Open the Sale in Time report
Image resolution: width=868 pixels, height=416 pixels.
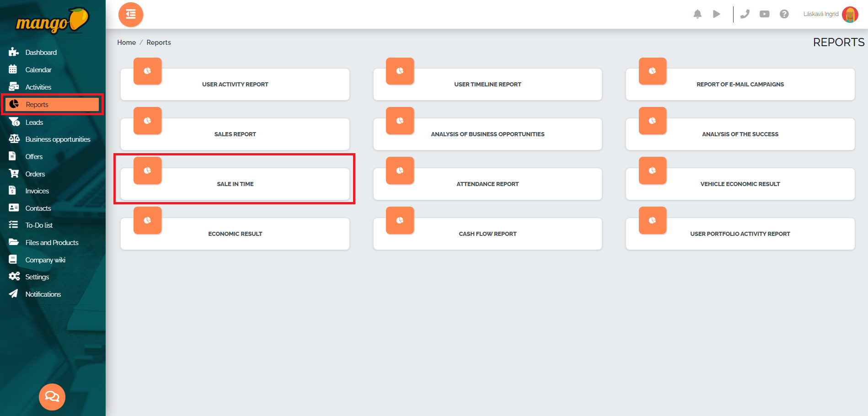coord(235,184)
